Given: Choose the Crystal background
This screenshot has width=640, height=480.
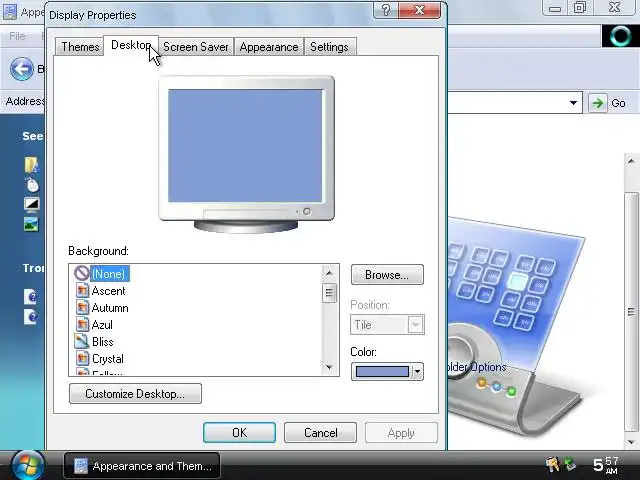Looking at the screenshot, I should (108, 359).
